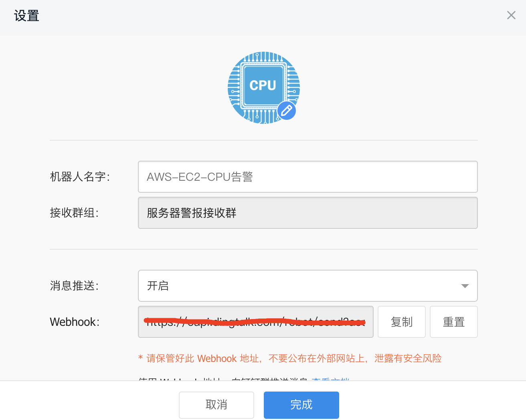Open the 消息推送 dropdown showing 开启
Screen dimensions: 526x420
coord(308,286)
